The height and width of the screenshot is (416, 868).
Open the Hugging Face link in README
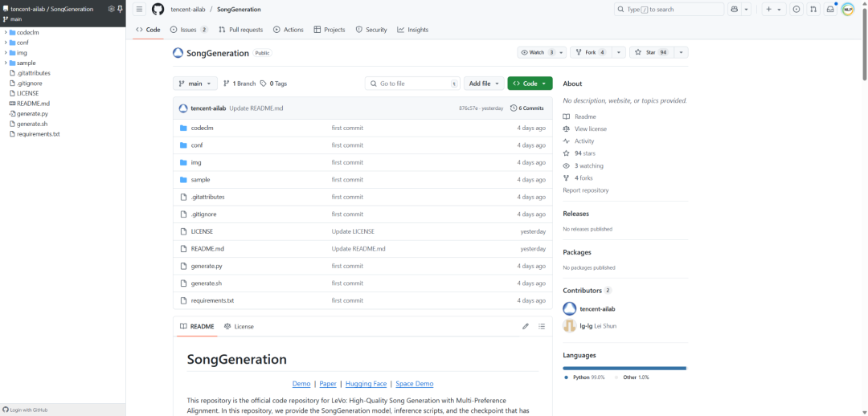[366, 383]
